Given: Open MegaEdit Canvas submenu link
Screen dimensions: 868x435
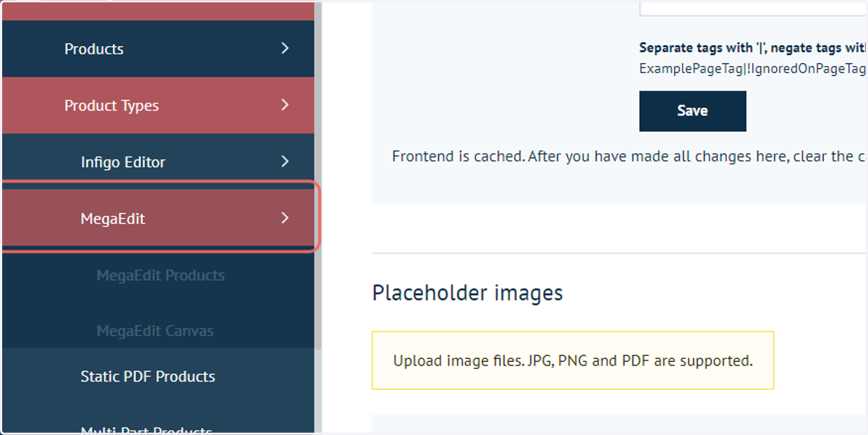Looking at the screenshot, I should click(155, 331).
